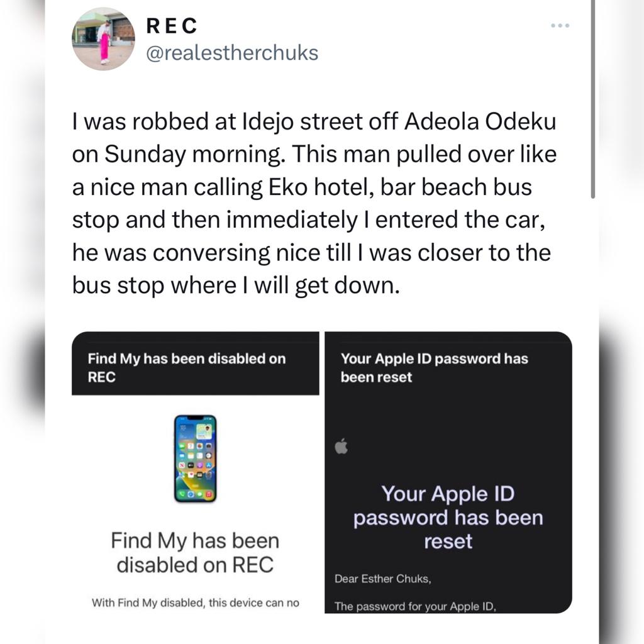Image resolution: width=644 pixels, height=644 pixels.
Task: Select the small "Find My has been disabled" subject header
Action: click(x=187, y=368)
